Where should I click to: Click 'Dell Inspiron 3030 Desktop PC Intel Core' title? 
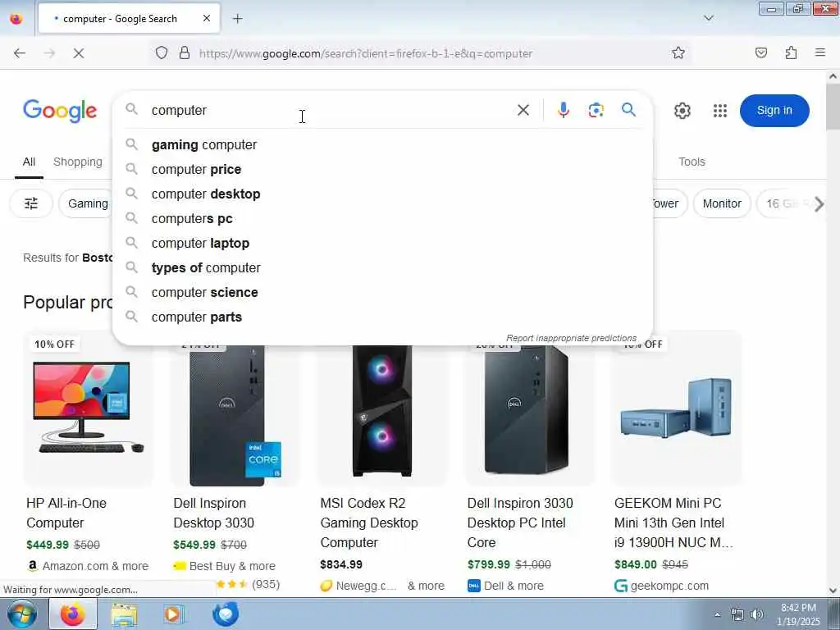click(x=520, y=523)
